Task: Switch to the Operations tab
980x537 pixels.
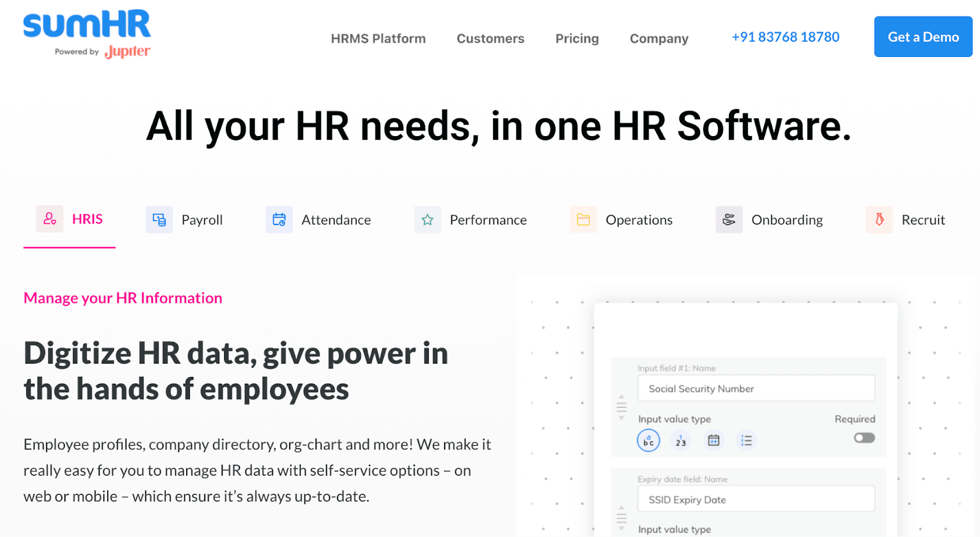Action: (x=621, y=219)
